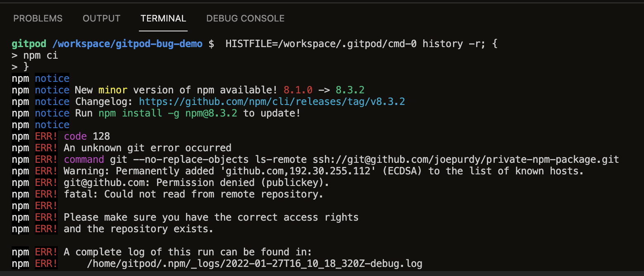This screenshot has width=644, height=276.
Task: Switch to the OUTPUT tab
Action: (x=101, y=18)
